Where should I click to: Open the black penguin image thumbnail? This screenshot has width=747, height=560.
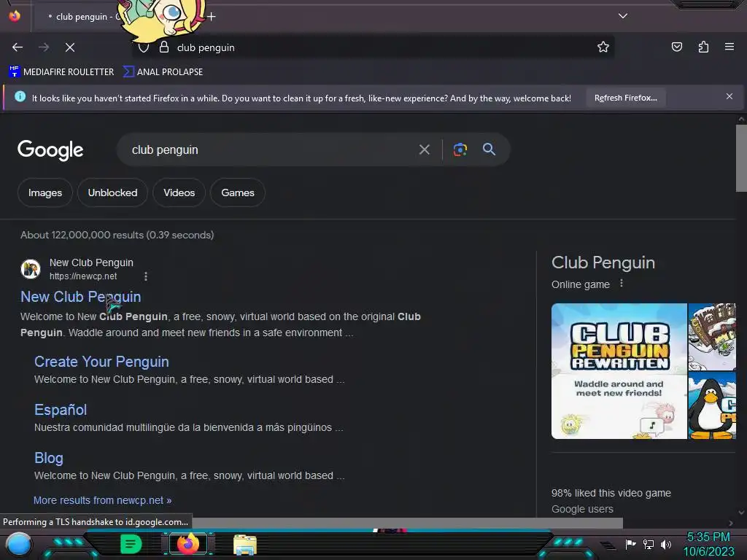coord(712,405)
